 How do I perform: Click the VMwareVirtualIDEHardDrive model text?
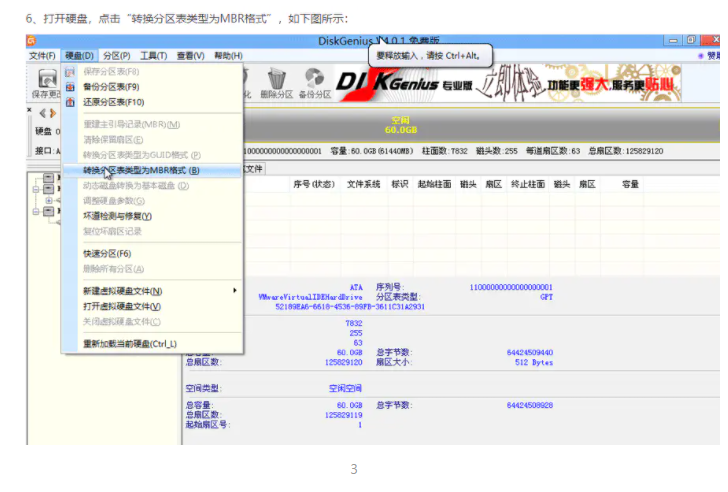(x=310, y=297)
